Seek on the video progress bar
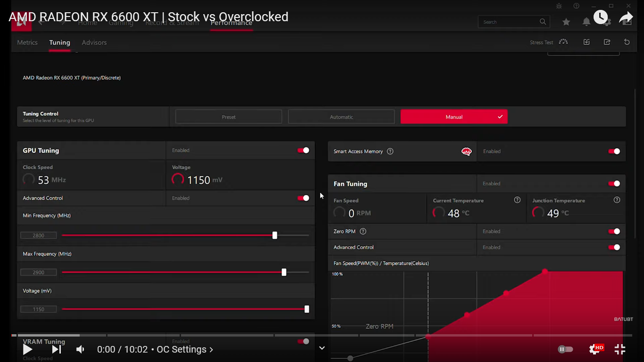The width and height of the screenshot is (644, 362). coord(322,336)
